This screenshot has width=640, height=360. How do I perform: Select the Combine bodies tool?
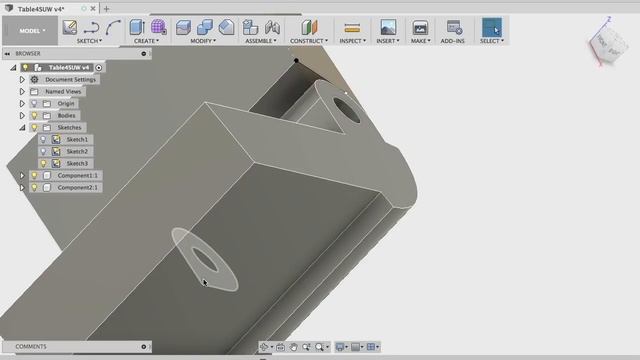204,27
